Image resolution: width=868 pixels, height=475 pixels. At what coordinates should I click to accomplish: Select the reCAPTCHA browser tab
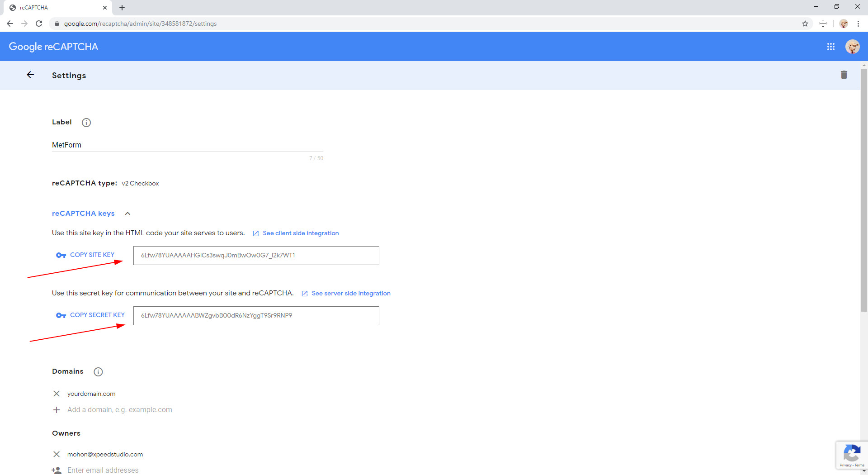click(57, 8)
